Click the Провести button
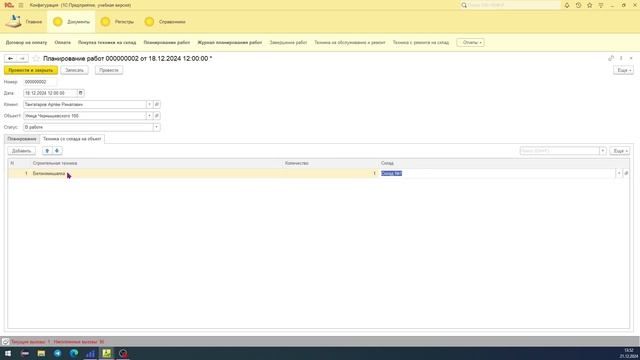 (x=109, y=70)
